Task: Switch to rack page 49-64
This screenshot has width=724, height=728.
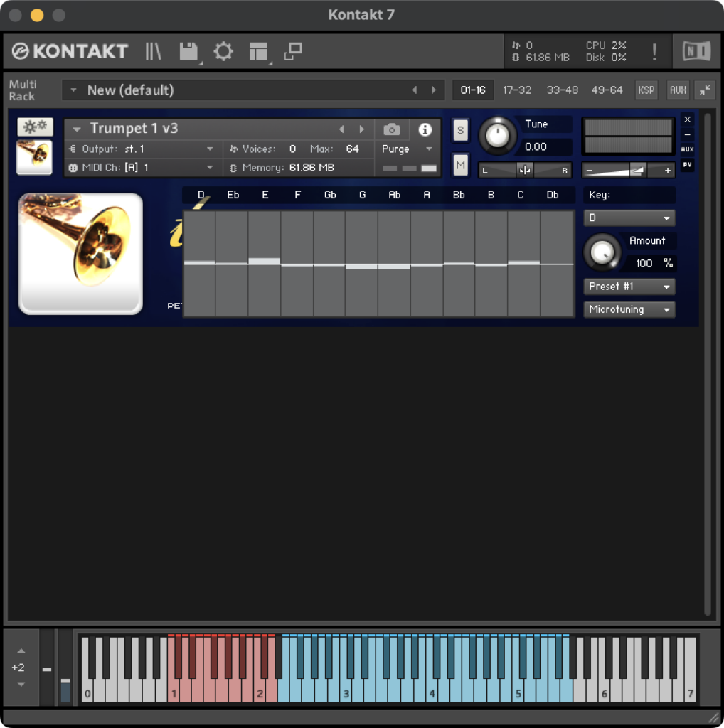Action: tap(607, 90)
